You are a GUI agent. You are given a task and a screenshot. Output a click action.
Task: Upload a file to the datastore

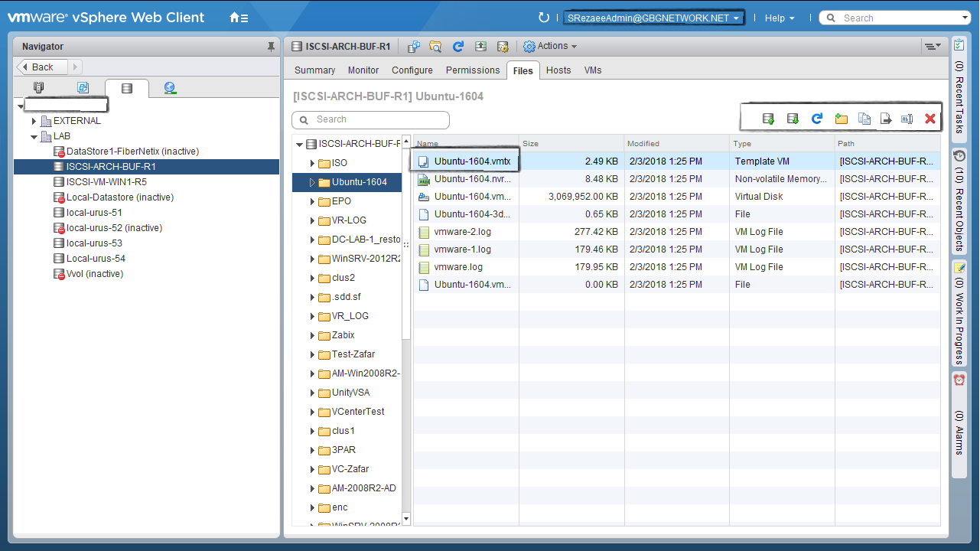[769, 119]
